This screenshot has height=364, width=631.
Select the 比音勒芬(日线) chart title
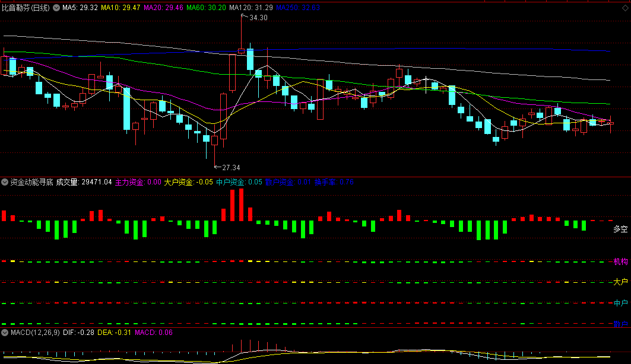26,8
